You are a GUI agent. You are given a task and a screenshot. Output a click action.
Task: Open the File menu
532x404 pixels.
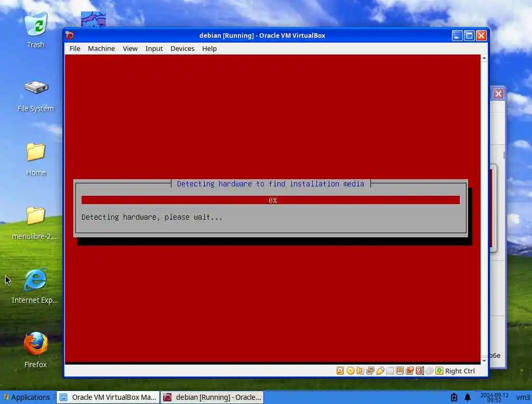tap(75, 48)
